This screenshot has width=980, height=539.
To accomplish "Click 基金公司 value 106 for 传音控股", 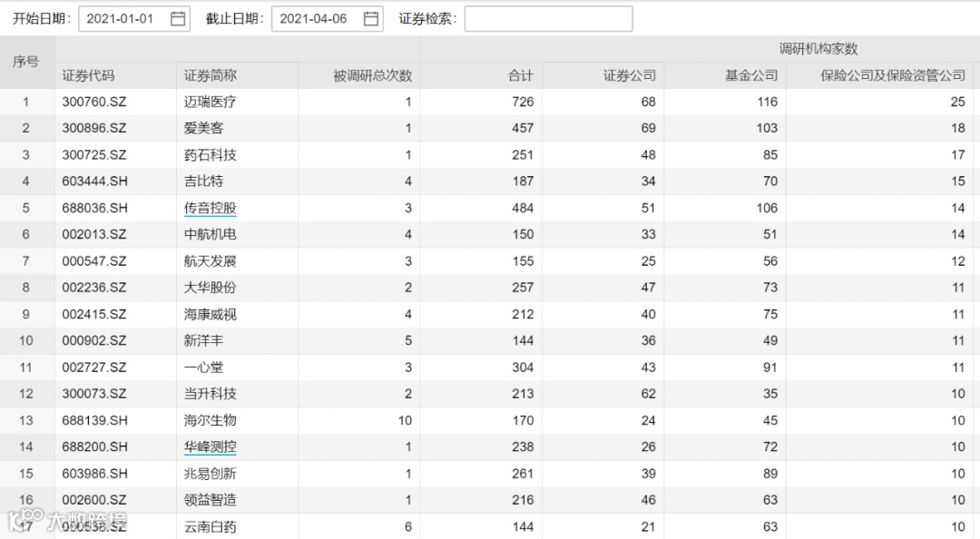I will (767, 208).
